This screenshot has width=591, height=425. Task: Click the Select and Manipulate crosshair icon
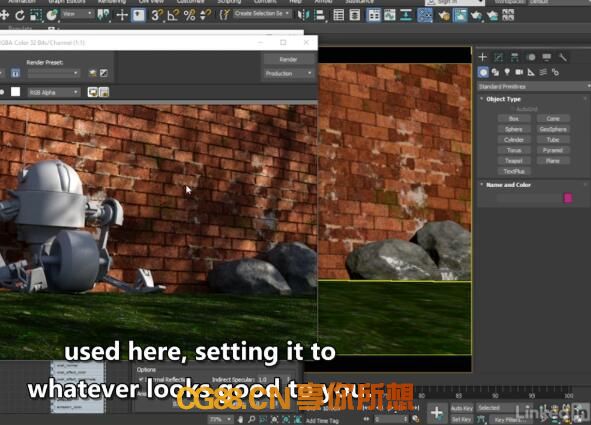click(122, 15)
